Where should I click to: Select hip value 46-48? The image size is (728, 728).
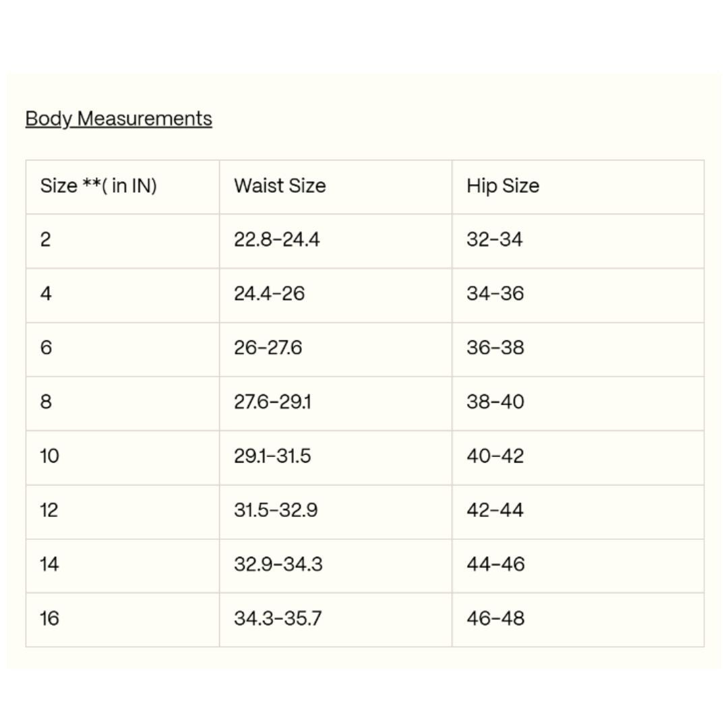[x=495, y=618]
